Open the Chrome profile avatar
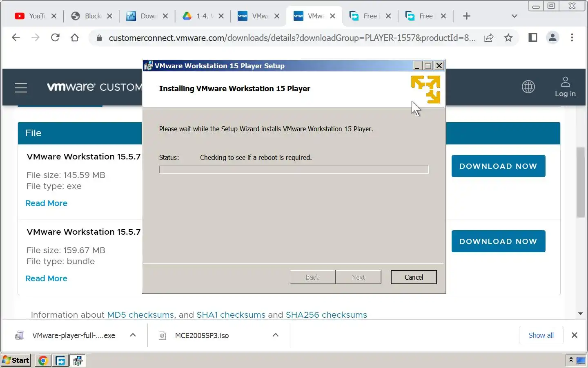The image size is (588, 368). coord(553,38)
